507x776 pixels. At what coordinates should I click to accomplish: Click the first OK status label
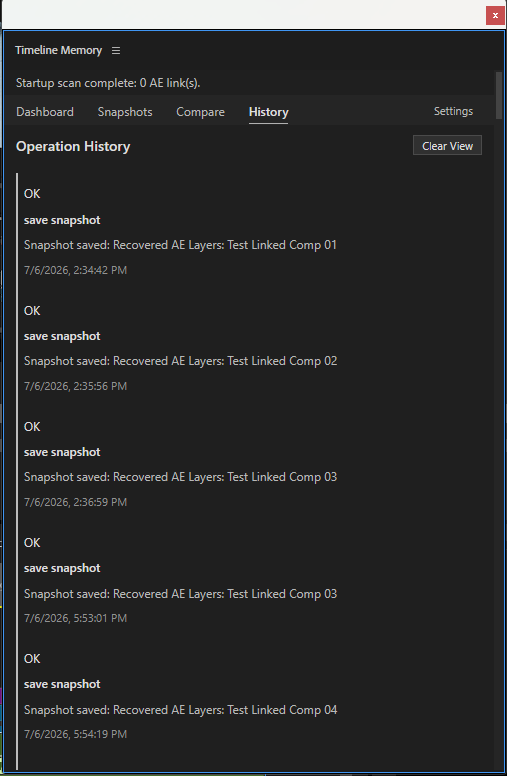[x=32, y=194]
